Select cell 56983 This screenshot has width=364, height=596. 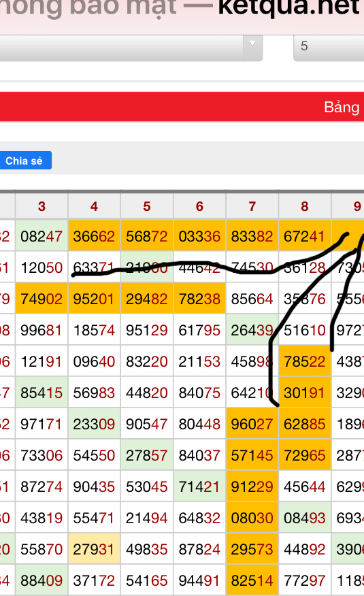tap(94, 393)
